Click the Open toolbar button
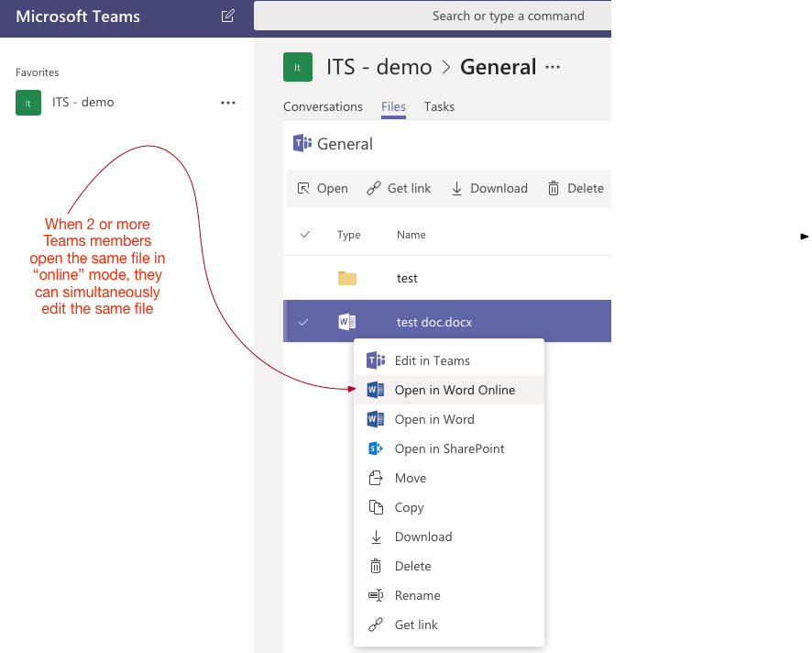812x653 pixels. [x=322, y=188]
